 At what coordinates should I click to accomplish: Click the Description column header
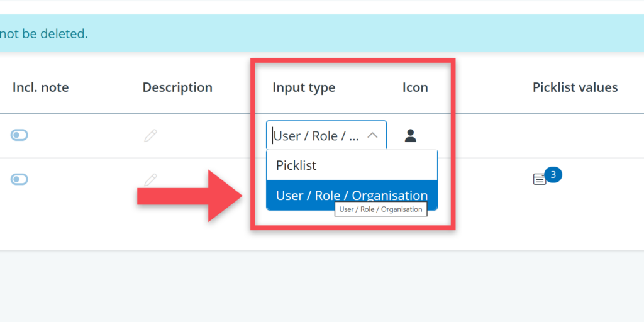[177, 87]
